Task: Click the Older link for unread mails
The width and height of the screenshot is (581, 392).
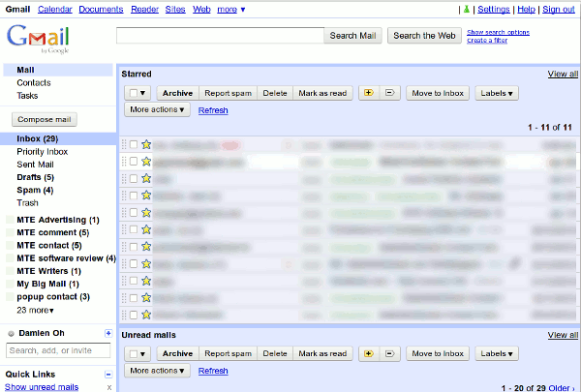Action: tap(561, 388)
